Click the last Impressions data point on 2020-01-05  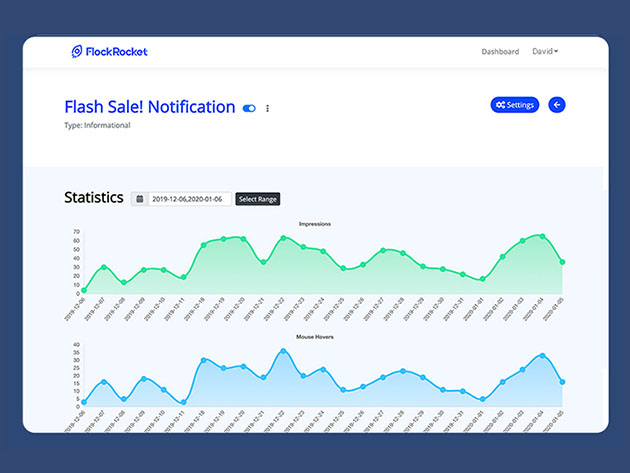[x=562, y=262]
